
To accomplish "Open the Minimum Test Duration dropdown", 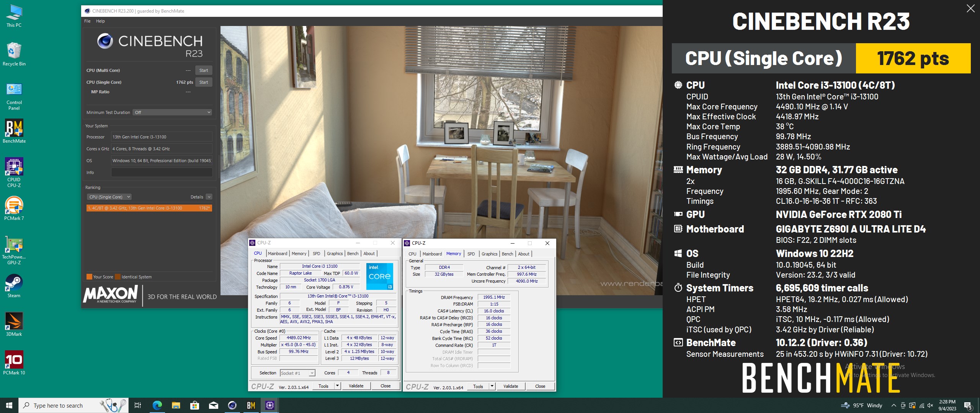I will pyautogui.click(x=172, y=112).
